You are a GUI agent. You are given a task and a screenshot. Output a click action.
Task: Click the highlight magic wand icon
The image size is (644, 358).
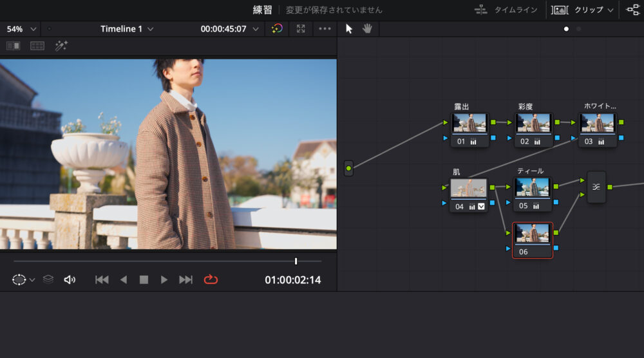(x=61, y=46)
